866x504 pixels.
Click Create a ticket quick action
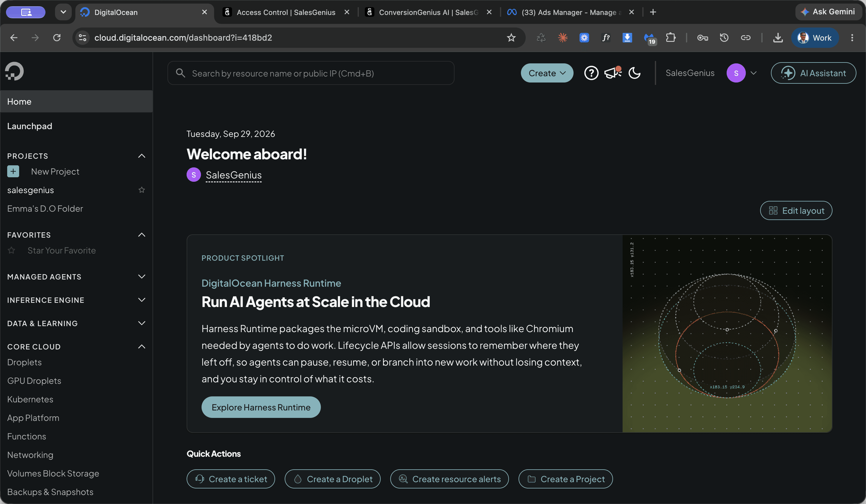[x=231, y=479]
